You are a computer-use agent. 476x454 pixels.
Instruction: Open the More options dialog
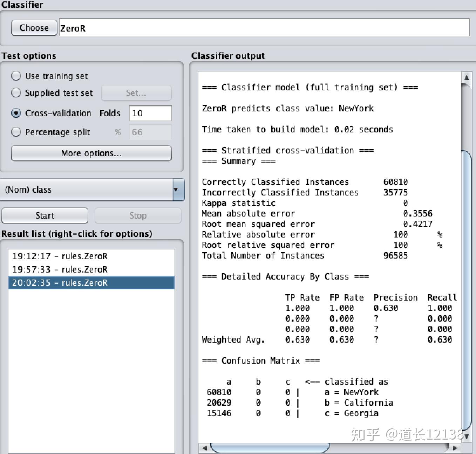pyautogui.click(x=91, y=153)
